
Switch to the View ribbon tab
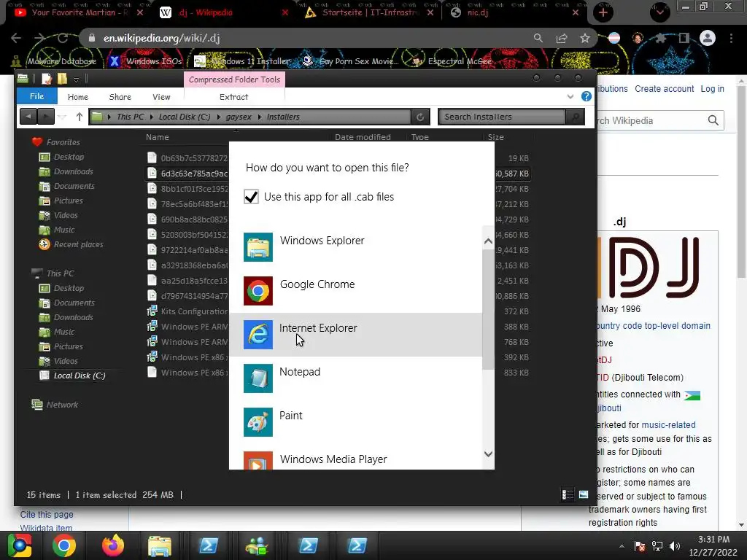[x=161, y=97]
